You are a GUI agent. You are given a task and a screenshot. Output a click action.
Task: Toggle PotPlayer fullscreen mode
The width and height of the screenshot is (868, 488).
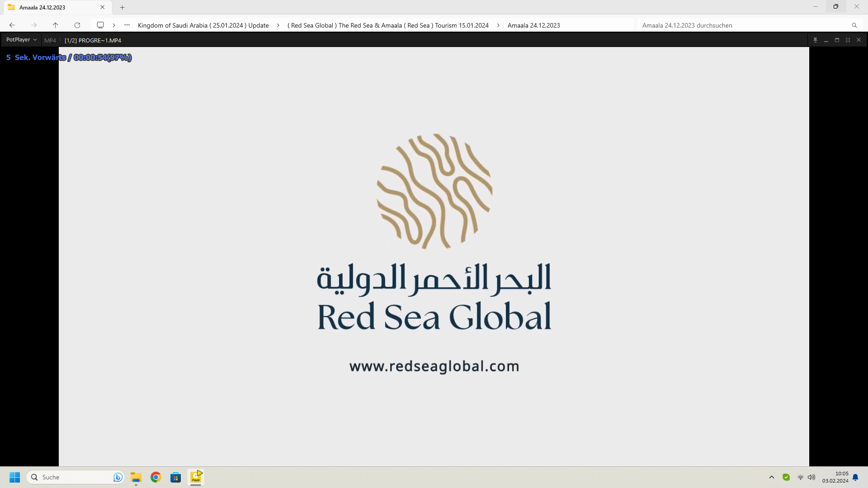point(848,40)
